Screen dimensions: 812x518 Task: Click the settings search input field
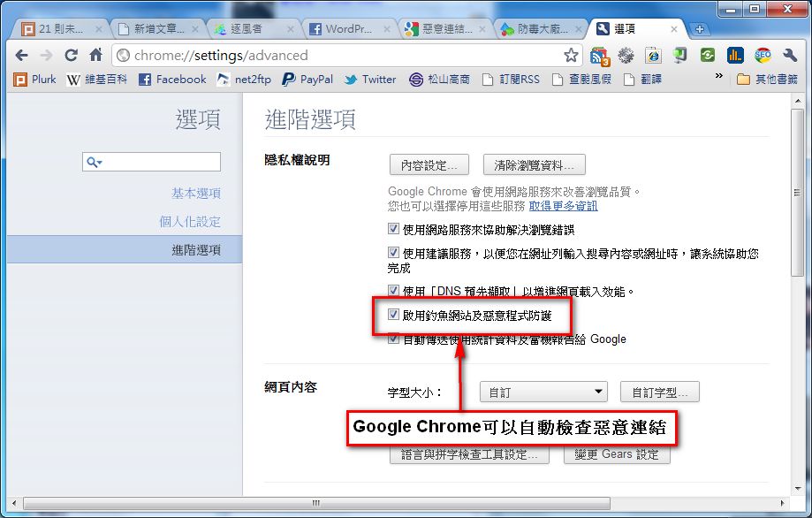tap(151, 162)
